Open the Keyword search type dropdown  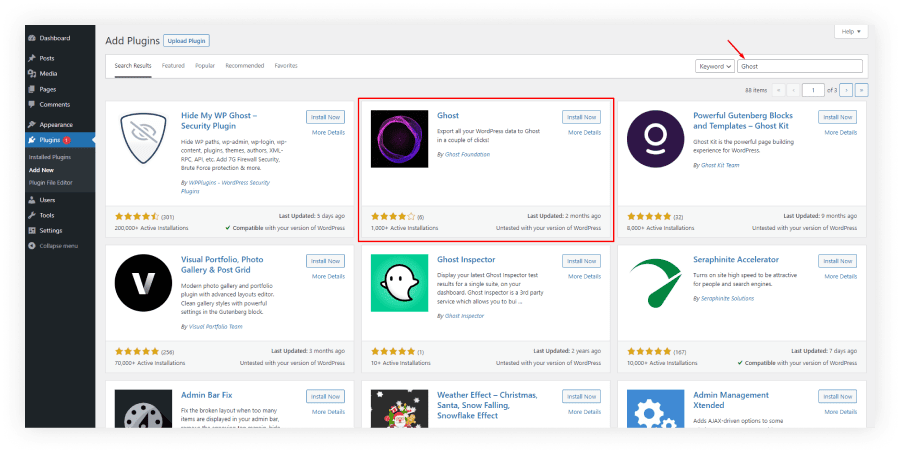pos(715,66)
